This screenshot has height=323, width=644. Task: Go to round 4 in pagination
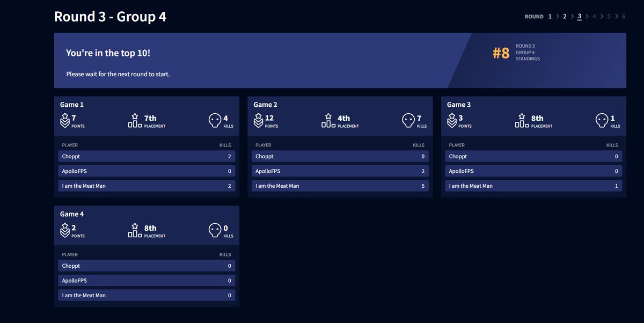point(594,17)
